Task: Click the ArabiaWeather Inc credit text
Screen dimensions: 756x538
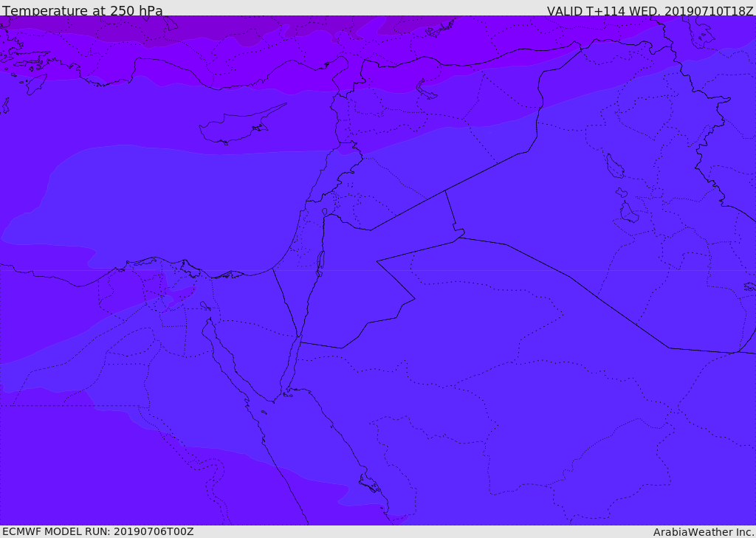Action: tap(704, 532)
